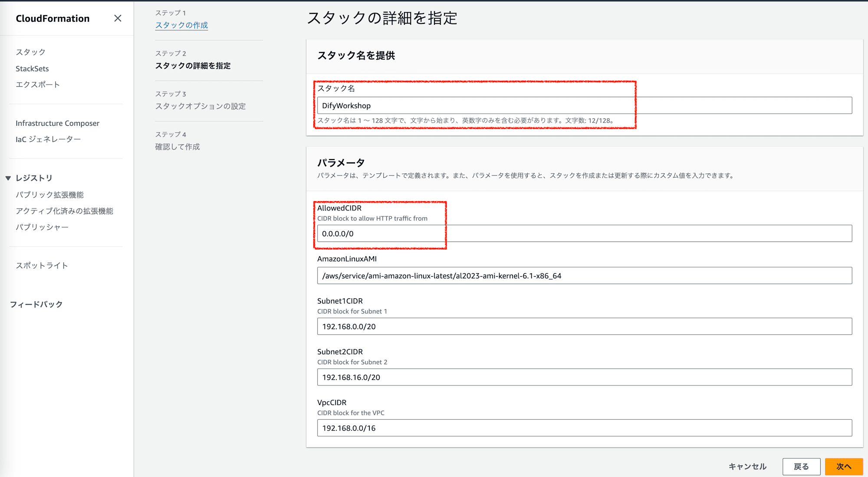Open スポットライト in the sidebar

click(x=42, y=265)
